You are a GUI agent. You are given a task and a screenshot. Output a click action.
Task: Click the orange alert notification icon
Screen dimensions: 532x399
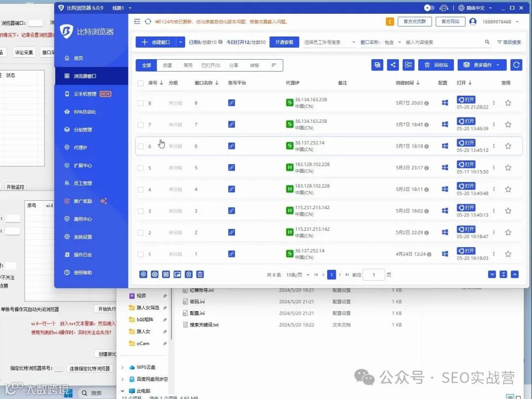point(390,22)
